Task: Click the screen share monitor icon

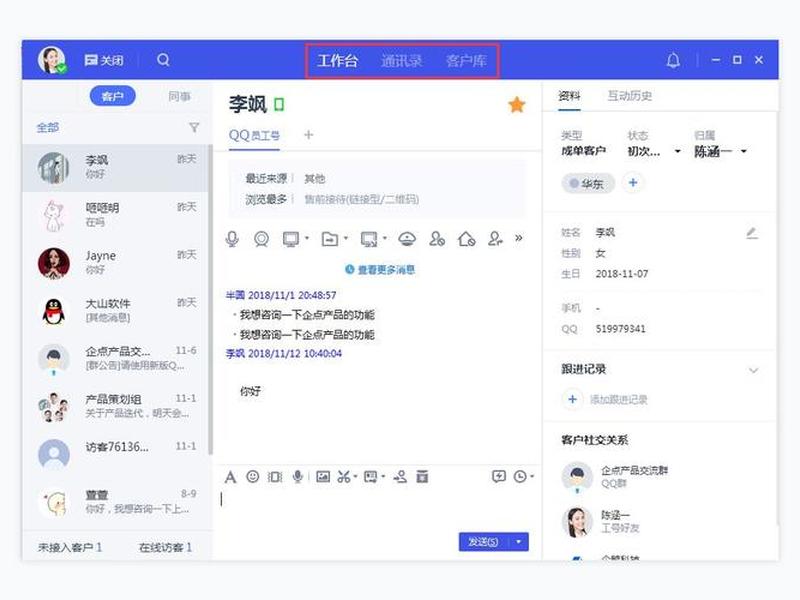Action: [369, 239]
